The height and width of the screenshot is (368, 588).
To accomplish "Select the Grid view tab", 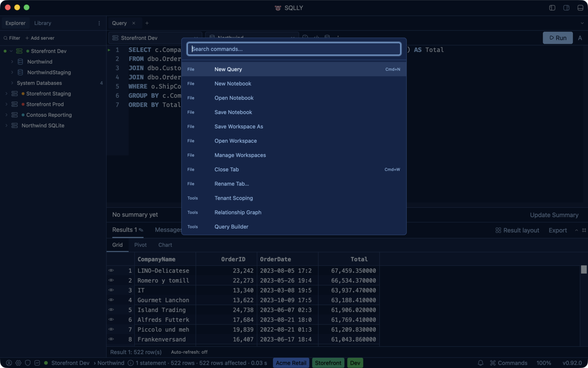I will (x=118, y=245).
